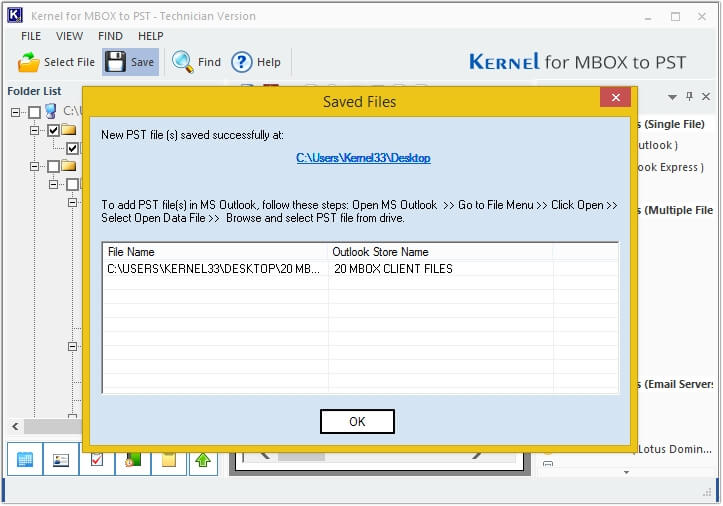Collapse the subfolder under the unchecked folder
The image size is (723, 506).
[53, 185]
